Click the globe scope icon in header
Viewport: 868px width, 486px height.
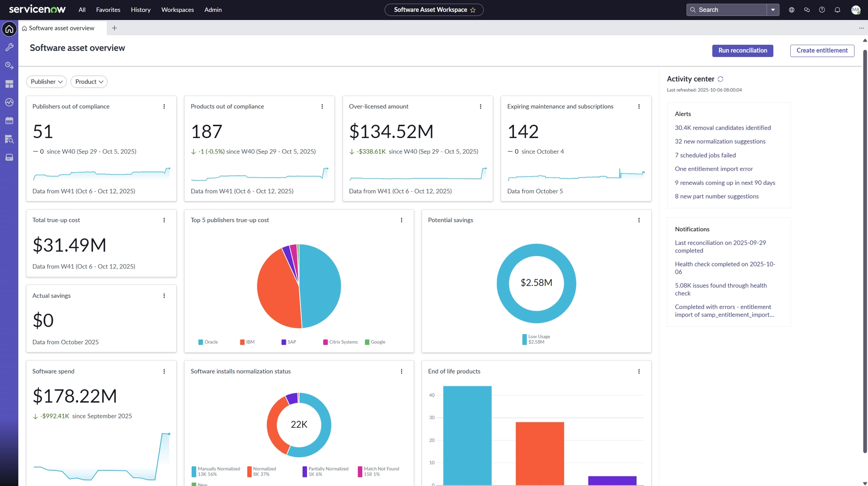click(792, 10)
